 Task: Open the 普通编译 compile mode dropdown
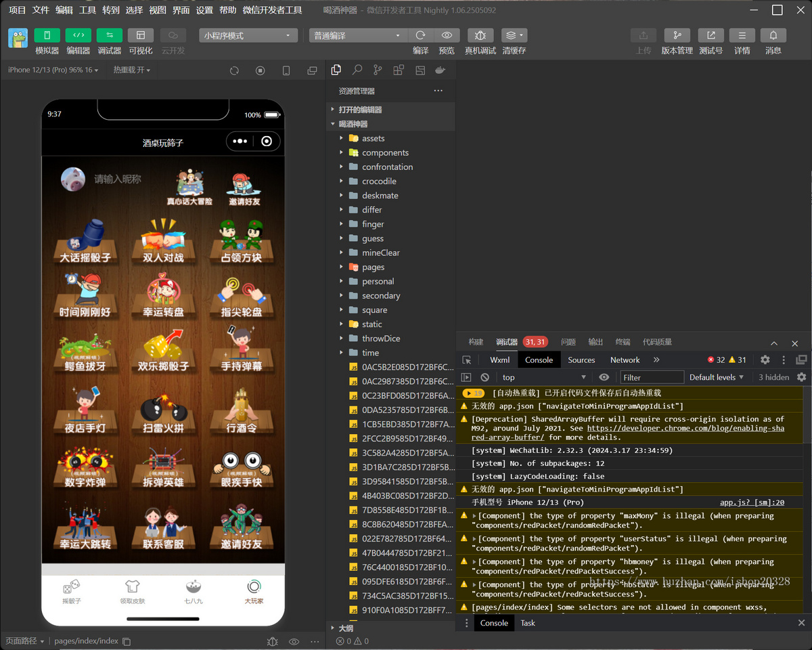coord(358,35)
